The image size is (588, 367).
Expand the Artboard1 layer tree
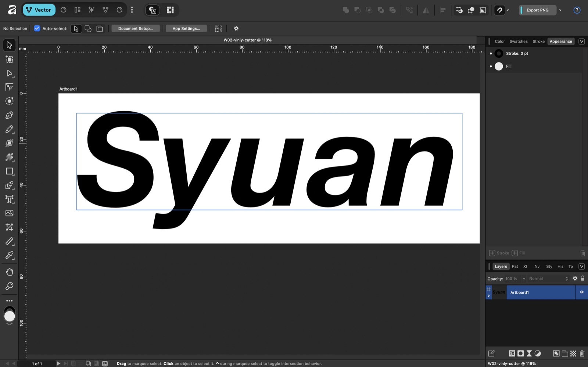point(489,296)
